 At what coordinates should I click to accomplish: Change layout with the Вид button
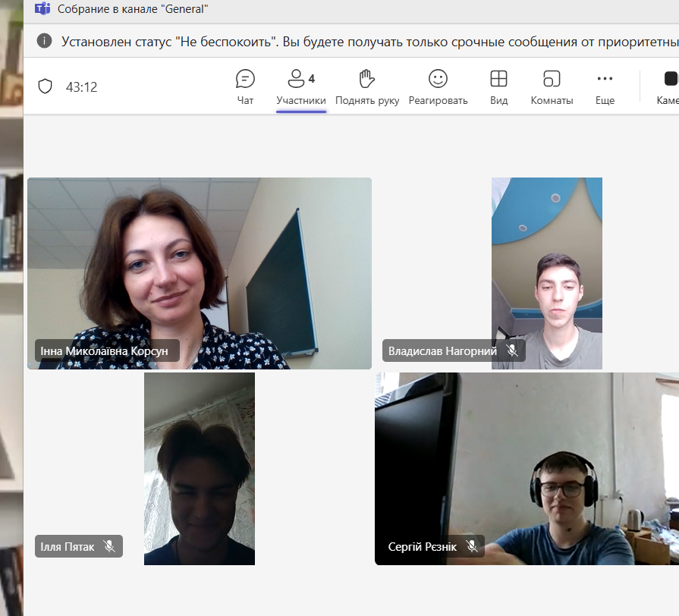(x=498, y=87)
